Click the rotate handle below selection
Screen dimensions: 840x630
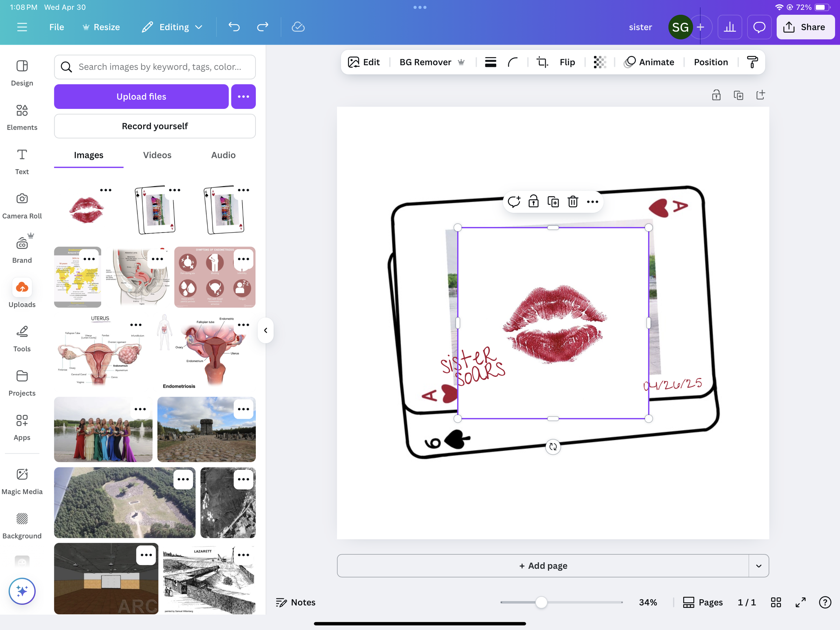(553, 447)
